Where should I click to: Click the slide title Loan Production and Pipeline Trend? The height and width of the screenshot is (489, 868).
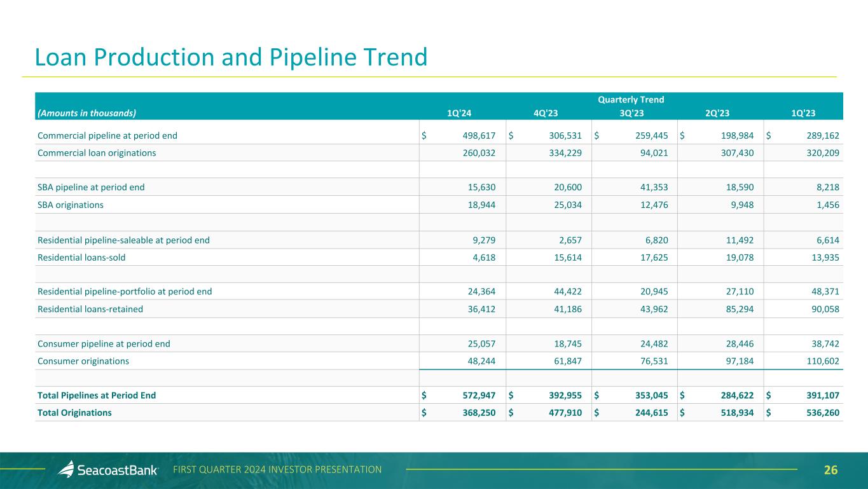tap(231, 57)
